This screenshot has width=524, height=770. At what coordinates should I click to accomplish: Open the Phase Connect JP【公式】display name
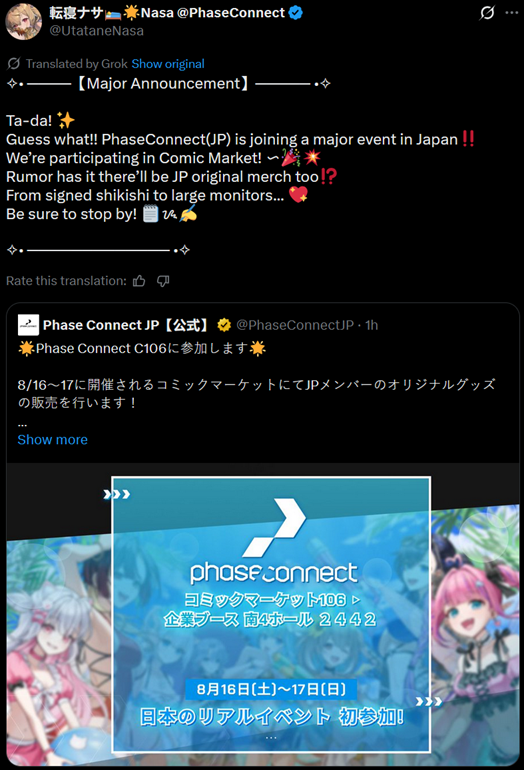[127, 325]
